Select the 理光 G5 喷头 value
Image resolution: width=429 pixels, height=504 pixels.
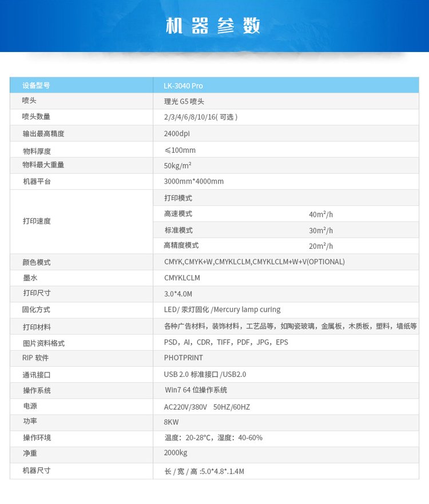pos(184,101)
